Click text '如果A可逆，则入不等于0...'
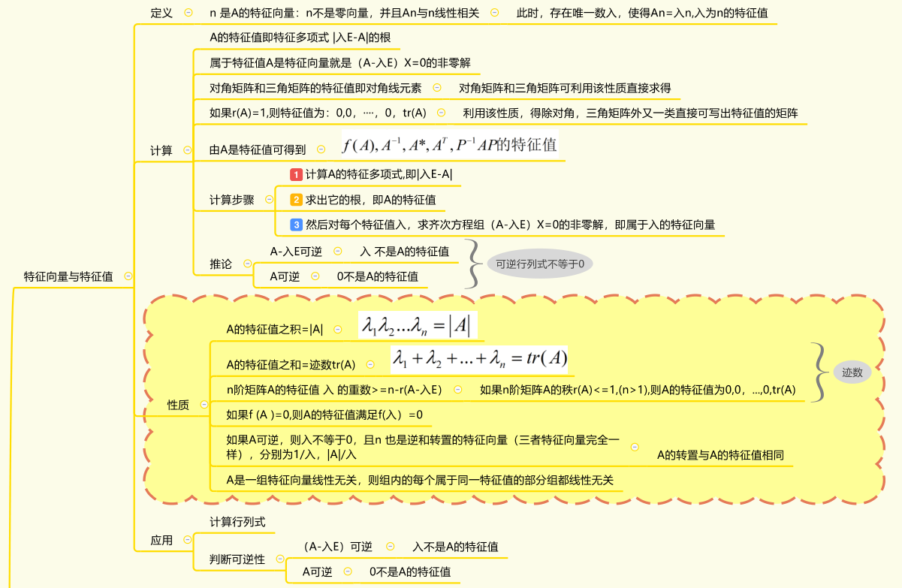 [423, 448]
